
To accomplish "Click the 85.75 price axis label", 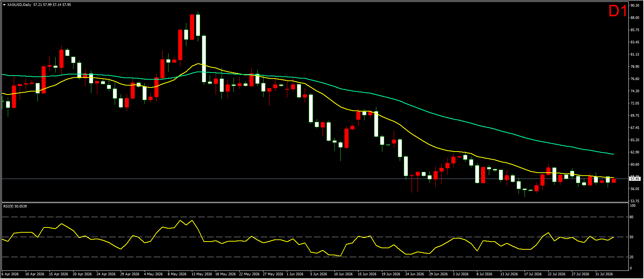I will click(635, 30).
